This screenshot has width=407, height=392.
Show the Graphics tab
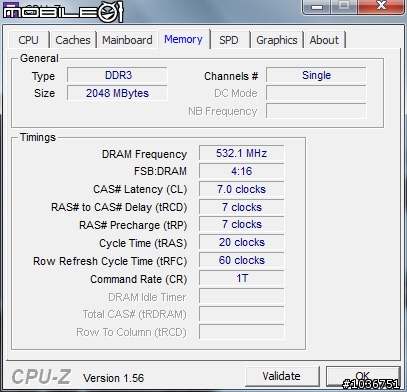277,40
